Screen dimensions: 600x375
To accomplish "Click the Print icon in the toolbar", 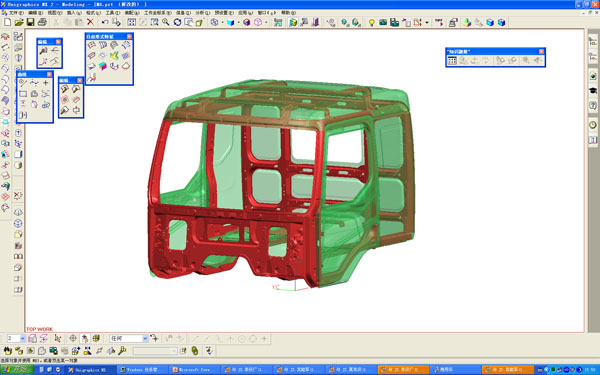I will click(42, 22).
